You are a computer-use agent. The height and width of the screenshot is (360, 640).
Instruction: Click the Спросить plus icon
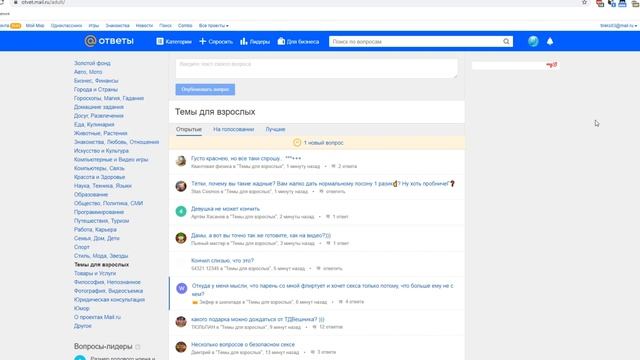coord(202,41)
